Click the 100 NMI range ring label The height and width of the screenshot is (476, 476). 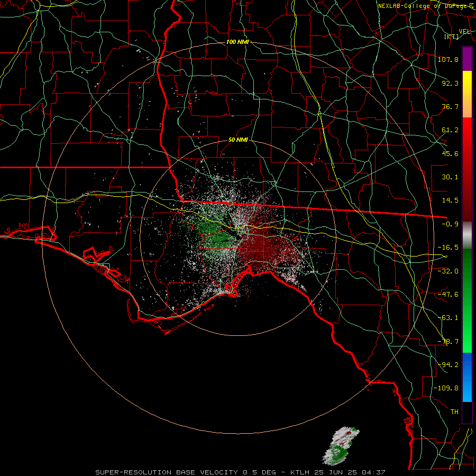(x=237, y=42)
